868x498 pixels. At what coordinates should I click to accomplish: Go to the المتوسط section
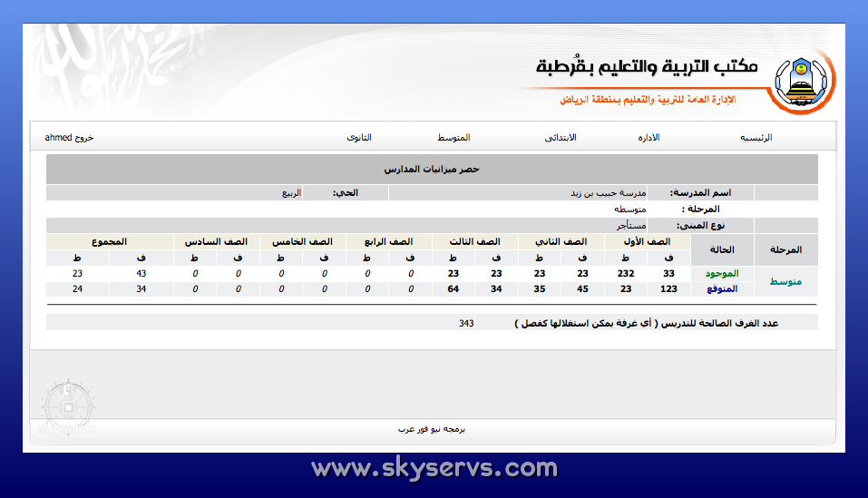pos(454,138)
